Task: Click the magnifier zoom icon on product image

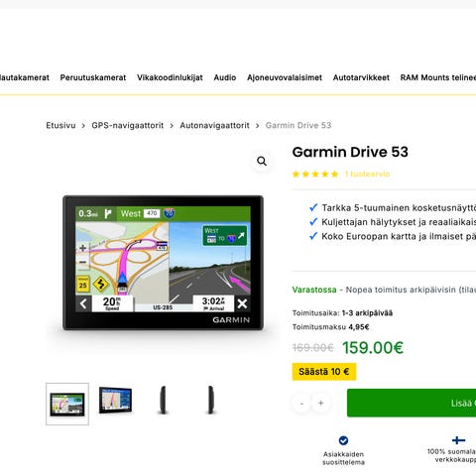Action: pyautogui.click(x=262, y=162)
